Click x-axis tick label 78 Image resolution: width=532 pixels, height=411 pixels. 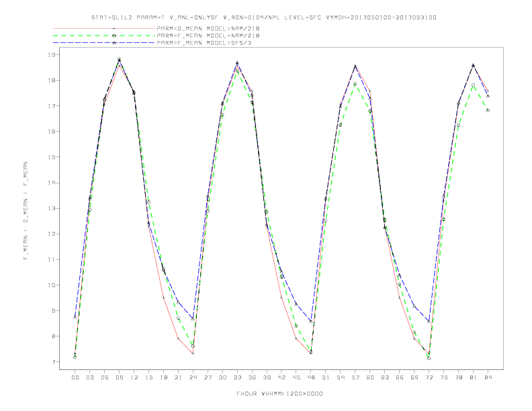click(x=459, y=377)
